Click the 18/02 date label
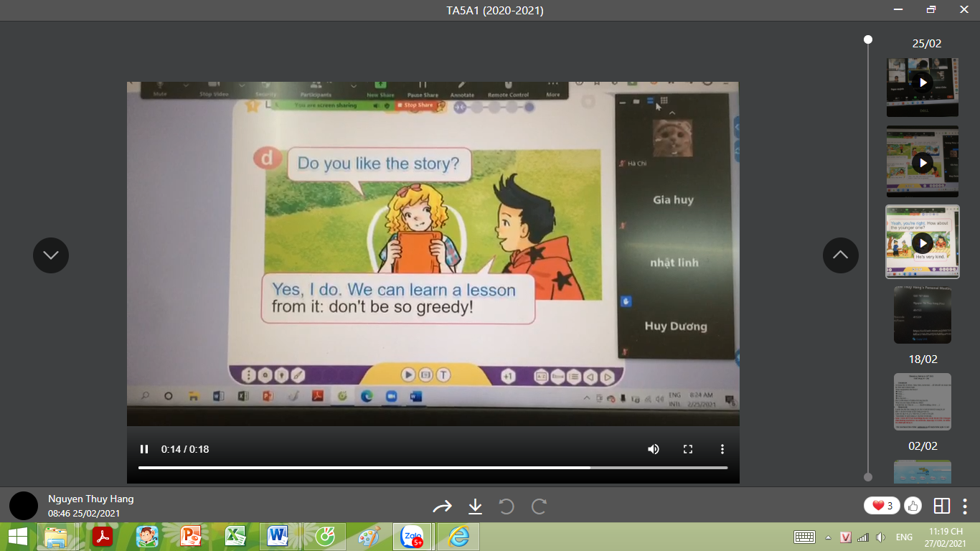This screenshot has width=980, height=551. pos(923,359)
